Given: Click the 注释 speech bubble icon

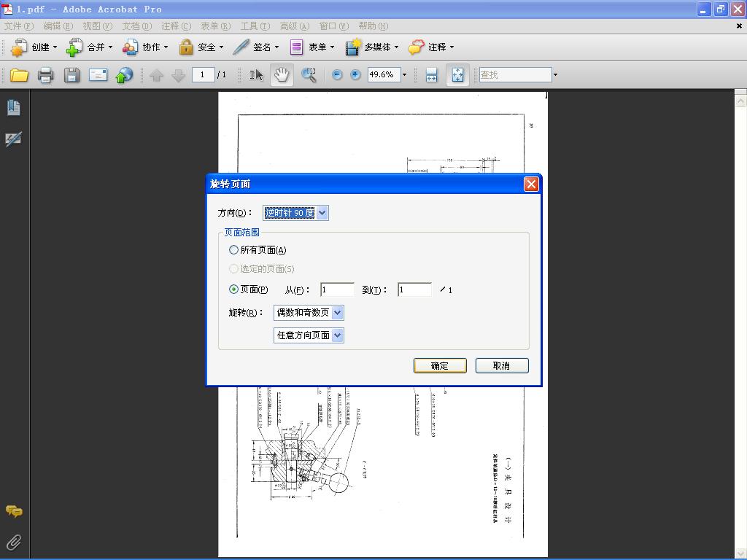Looking at the screenshot, I should click(416, 47).
